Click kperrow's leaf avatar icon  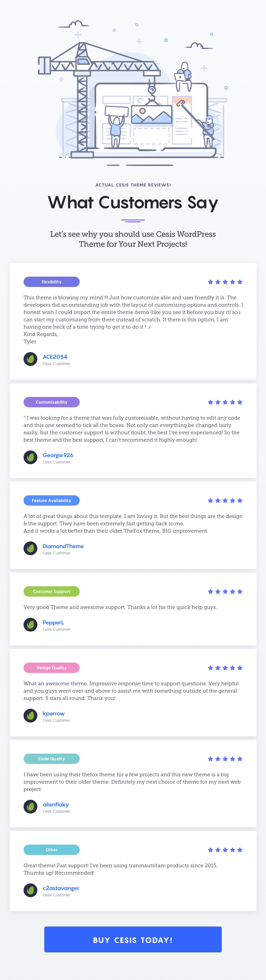[30, 716]
